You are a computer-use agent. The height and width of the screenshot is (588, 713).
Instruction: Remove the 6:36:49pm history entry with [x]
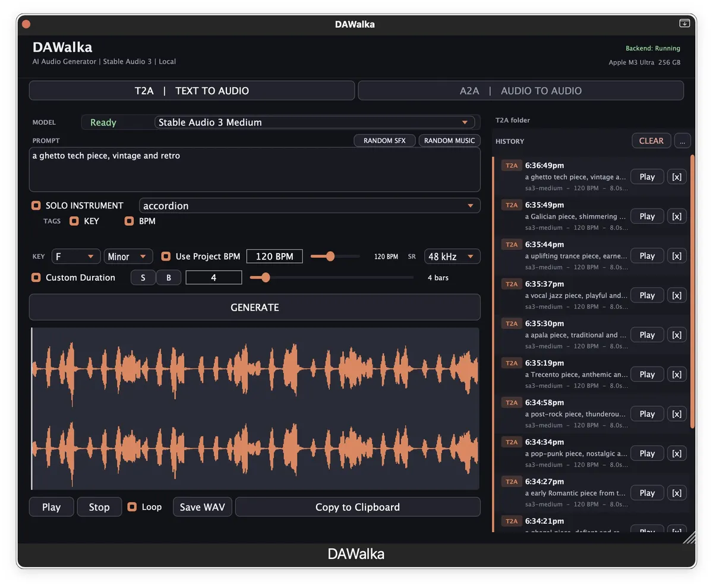point(677,176)
